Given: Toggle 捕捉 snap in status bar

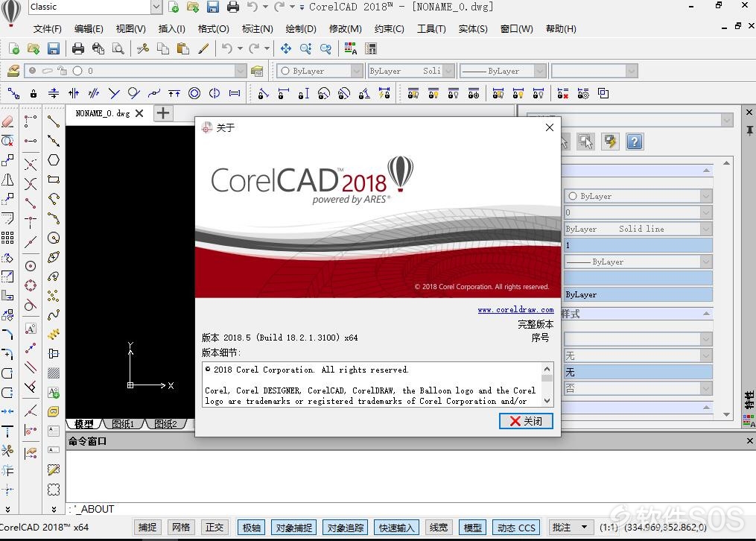Looking at the screenshot, I should (147, 528).
